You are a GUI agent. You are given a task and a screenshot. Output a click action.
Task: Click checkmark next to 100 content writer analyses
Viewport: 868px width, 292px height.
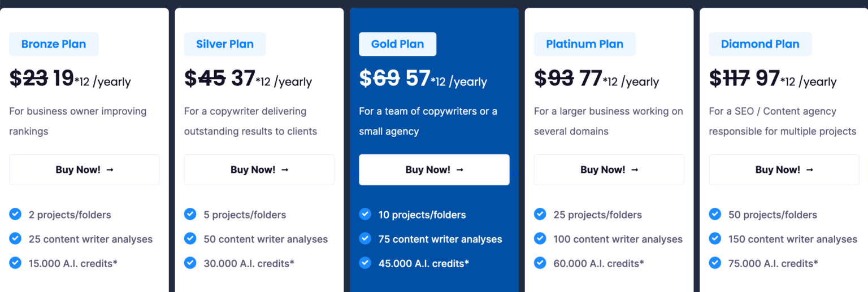(x=540, y=238)
